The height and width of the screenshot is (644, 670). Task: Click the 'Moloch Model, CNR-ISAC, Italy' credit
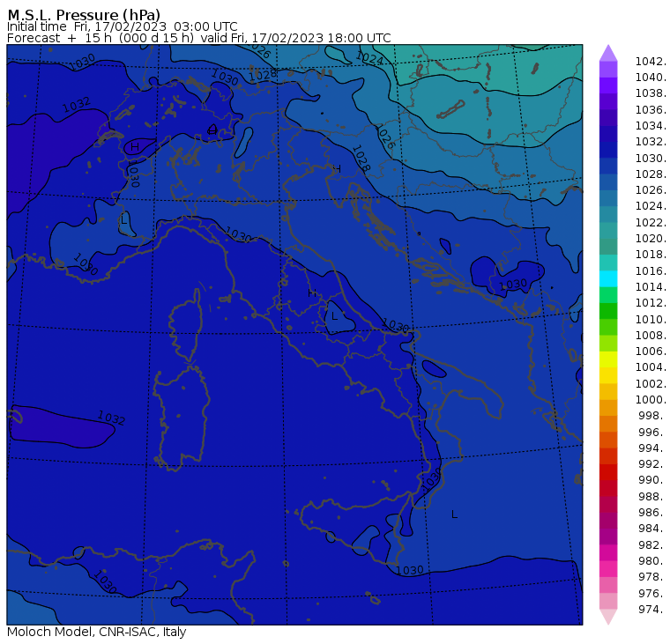pos(97,632)
